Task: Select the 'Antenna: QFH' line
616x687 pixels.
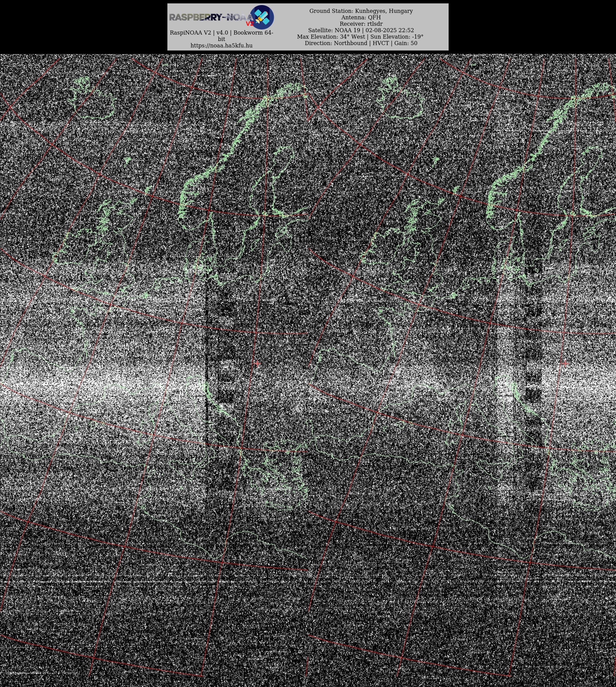Action: (361, 17)
